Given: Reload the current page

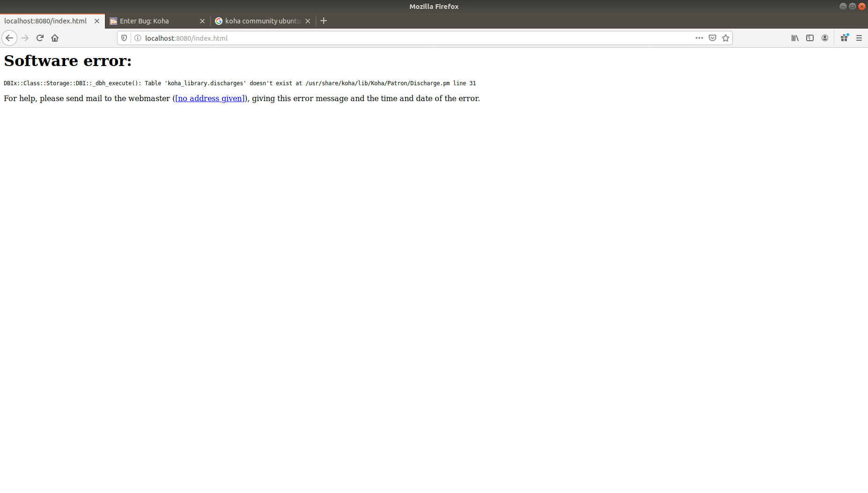Looking at the screenshot, I should tap(40, 38).
